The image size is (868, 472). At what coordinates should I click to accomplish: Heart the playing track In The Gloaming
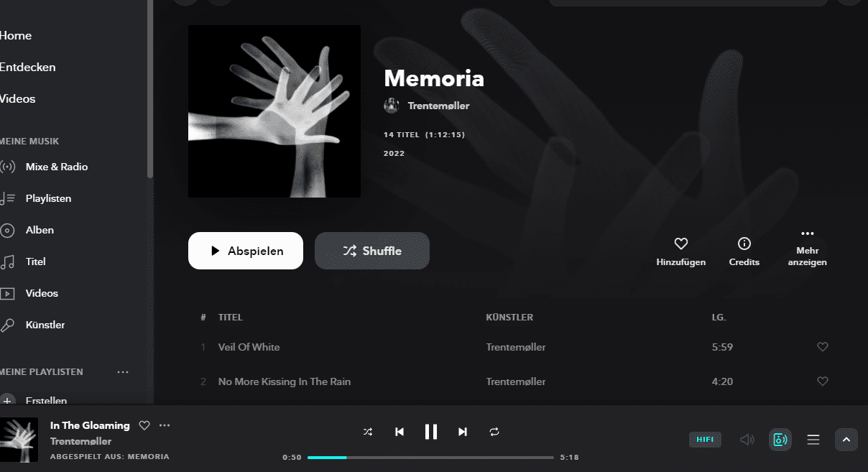click(144, 425)
